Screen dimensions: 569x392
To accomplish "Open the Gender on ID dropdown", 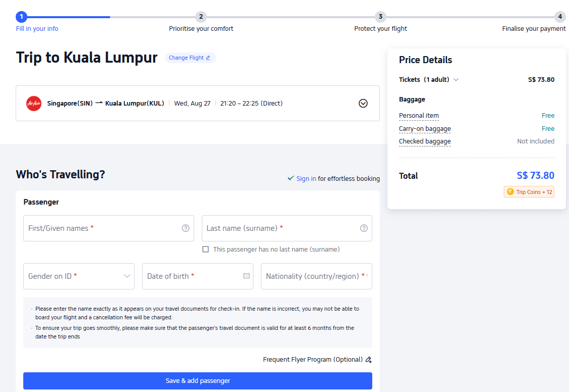I will click(x=79, y=276).
